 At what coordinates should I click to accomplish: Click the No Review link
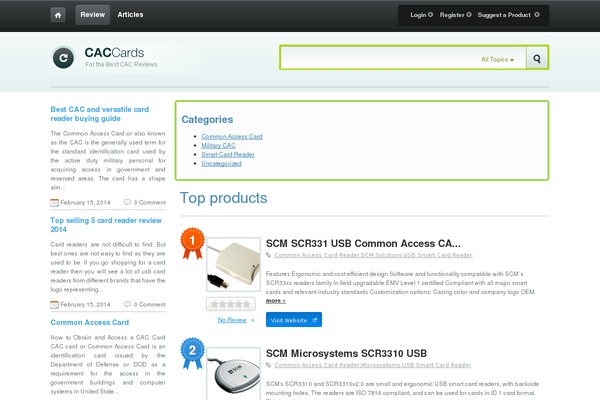point(232,320)
